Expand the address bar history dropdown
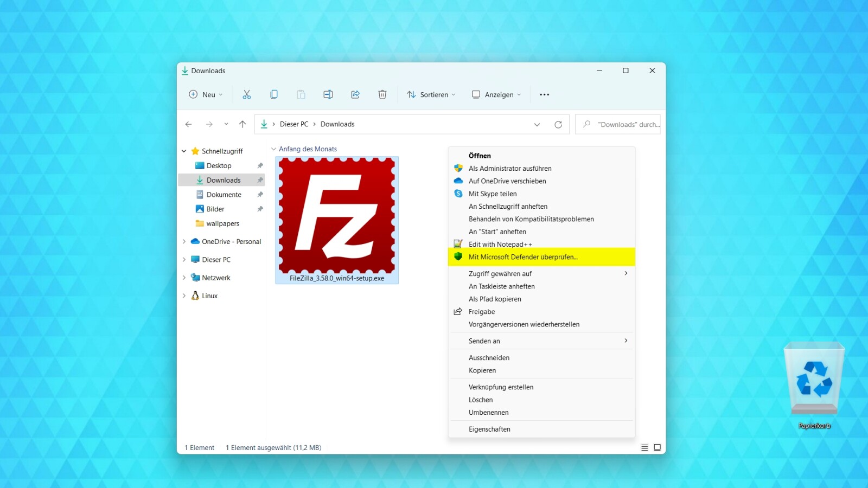The width and height of the screenshot is (868, 488). coord(537,124)
